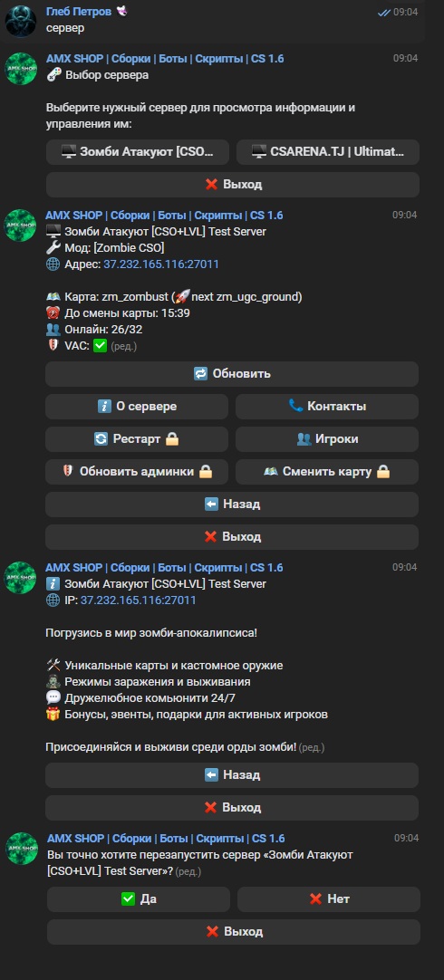Click the Обновить refresh button
Viewport: 444px width, 980px height.
[232, 374]
